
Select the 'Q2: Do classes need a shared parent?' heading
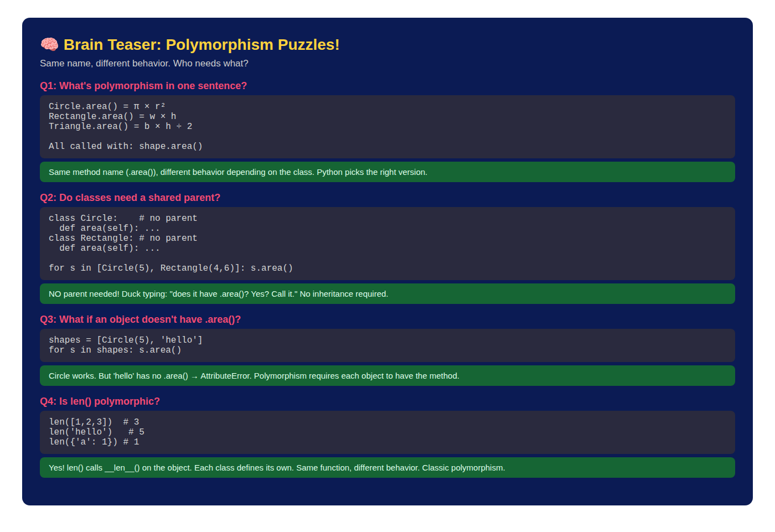(x=130, y=198)
